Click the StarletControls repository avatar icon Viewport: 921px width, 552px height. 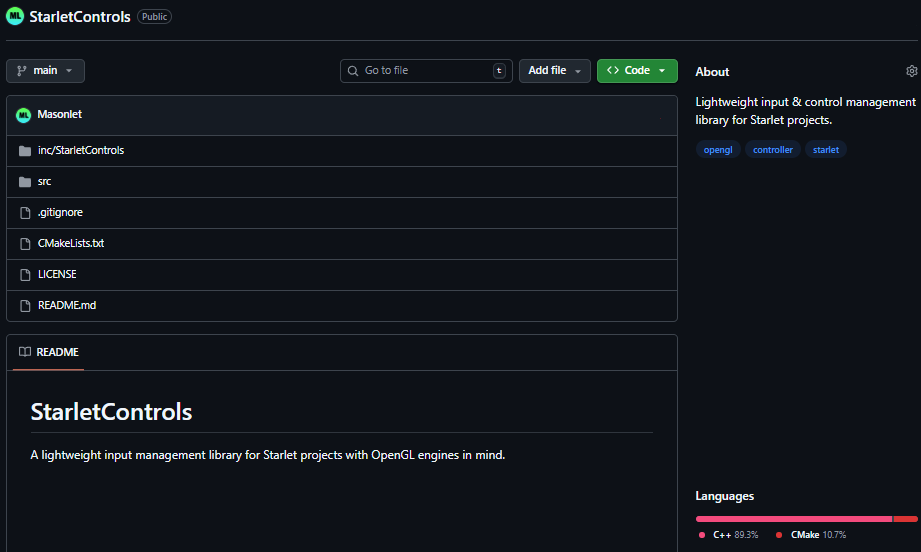(15, 16)
